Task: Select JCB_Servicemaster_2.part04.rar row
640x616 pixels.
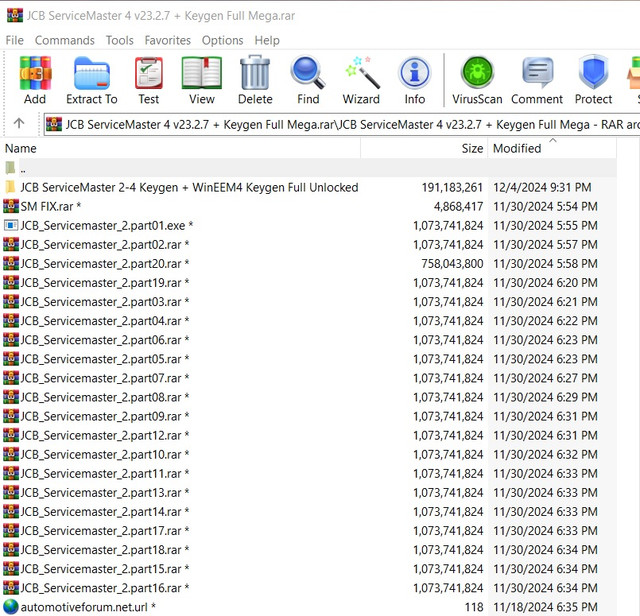Action: 308,321
